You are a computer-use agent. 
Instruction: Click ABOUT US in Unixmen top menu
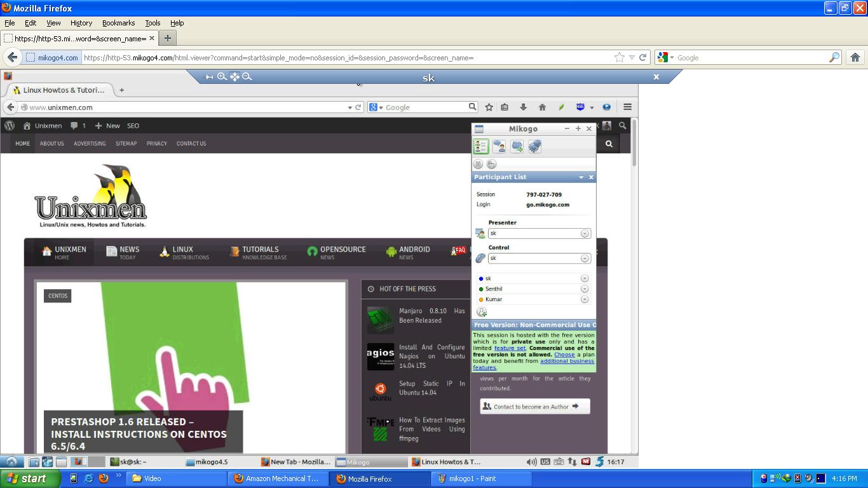[52, 144]
